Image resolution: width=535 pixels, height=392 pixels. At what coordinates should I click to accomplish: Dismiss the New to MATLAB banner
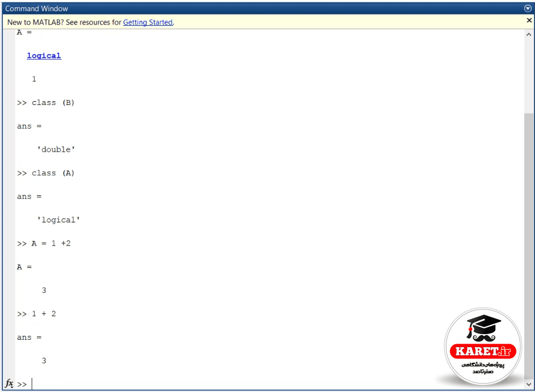click(529, 20)
